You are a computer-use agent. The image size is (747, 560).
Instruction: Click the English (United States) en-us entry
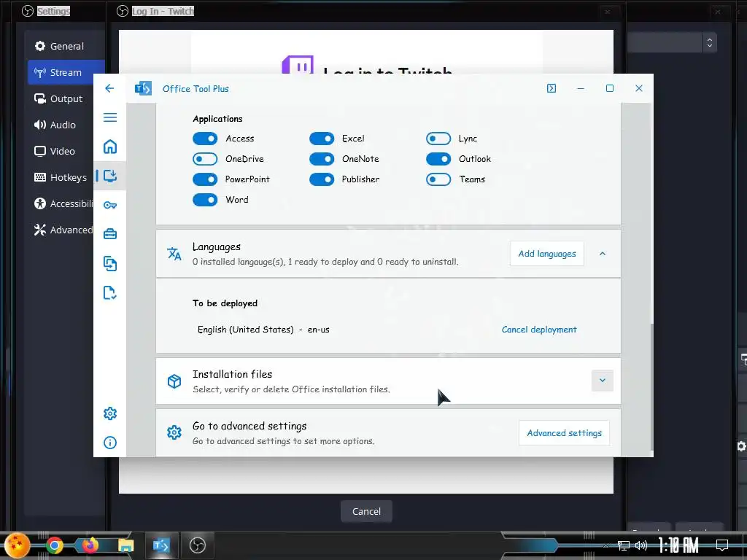(x=263, y=330)
